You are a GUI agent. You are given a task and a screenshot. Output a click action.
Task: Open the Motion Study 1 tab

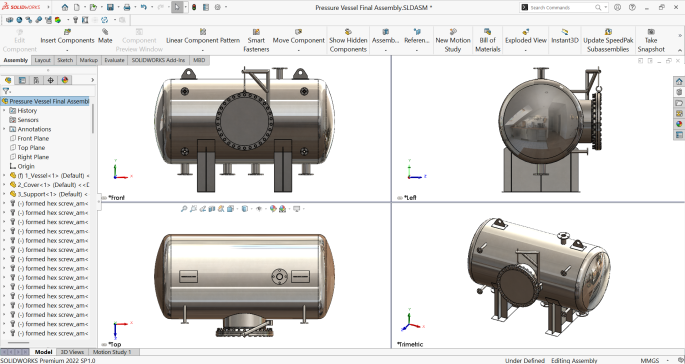(112, 352)
